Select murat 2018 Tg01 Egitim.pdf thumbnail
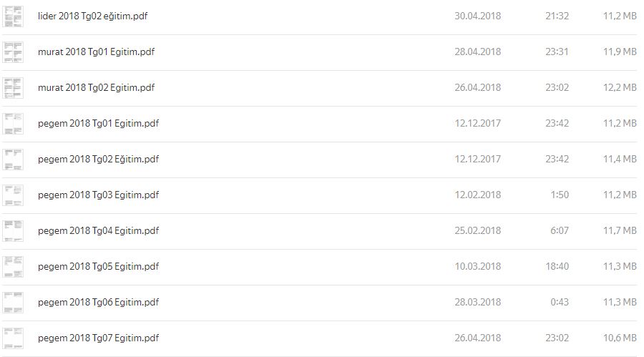 (x=13, y=52)
